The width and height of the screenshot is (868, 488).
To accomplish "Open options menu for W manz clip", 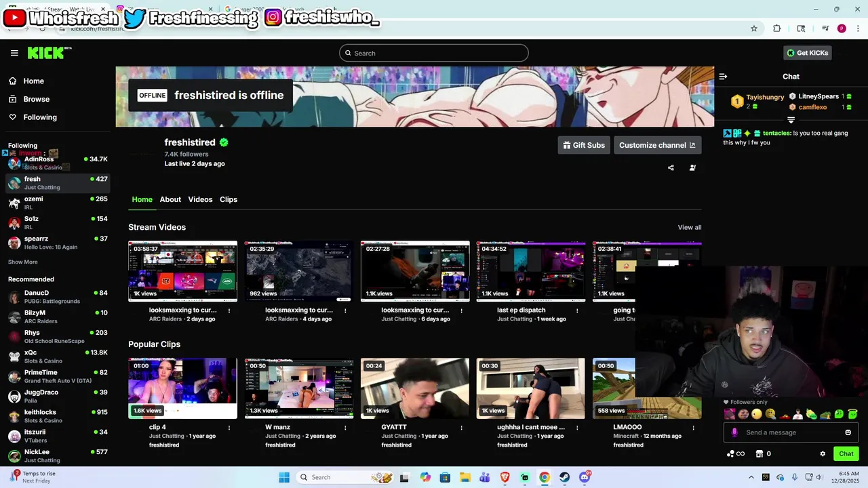I will click(x=345, y=428).
